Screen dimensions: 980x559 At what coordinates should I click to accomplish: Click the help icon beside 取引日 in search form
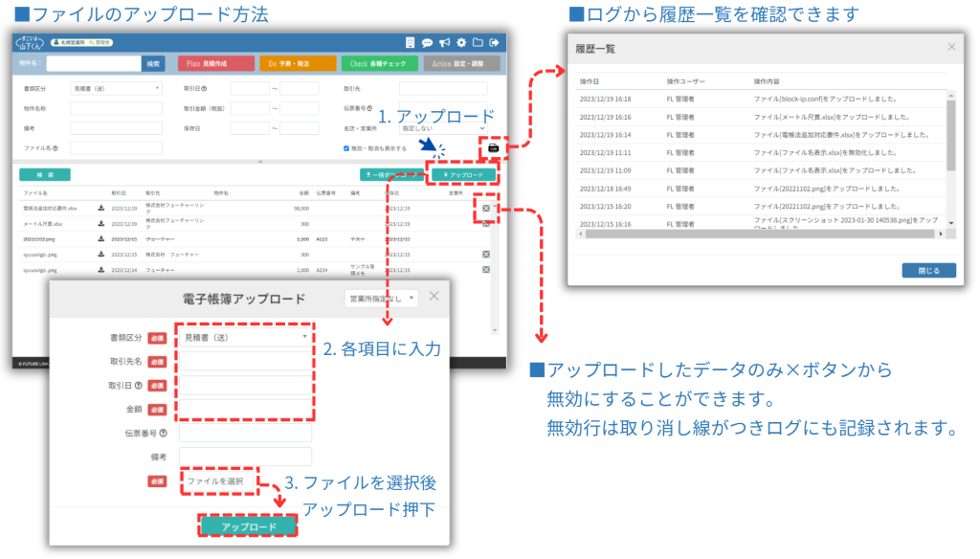204,89
